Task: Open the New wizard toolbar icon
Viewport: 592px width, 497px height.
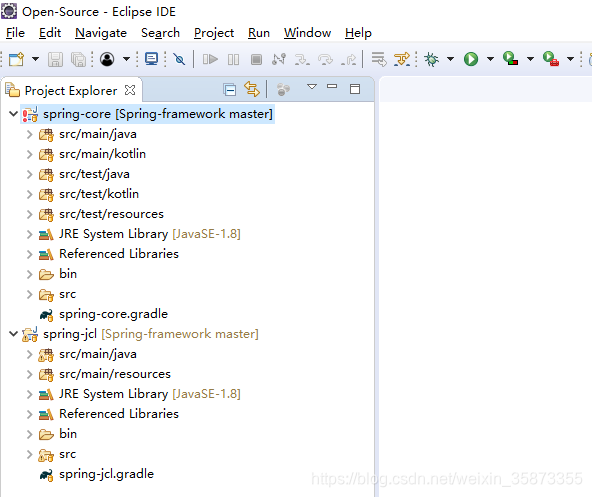Action: tap(16, 59)
